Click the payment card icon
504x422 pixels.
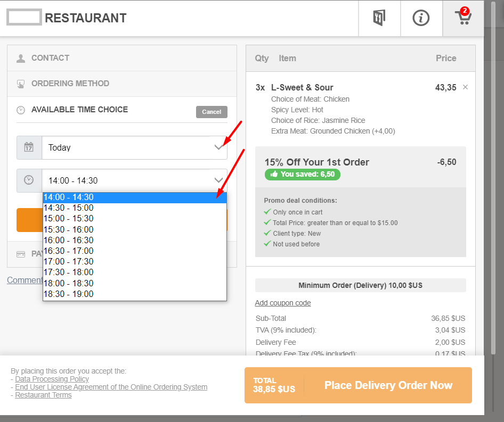coord(21,254)
